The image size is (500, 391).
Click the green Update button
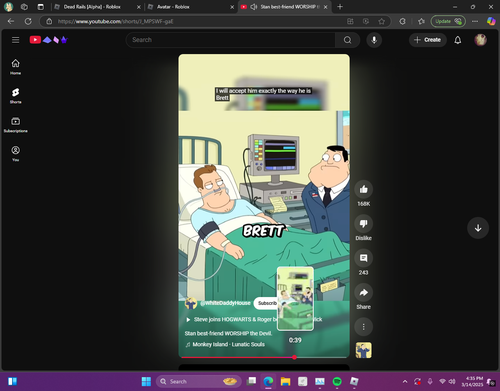click(x=448, y=21)
